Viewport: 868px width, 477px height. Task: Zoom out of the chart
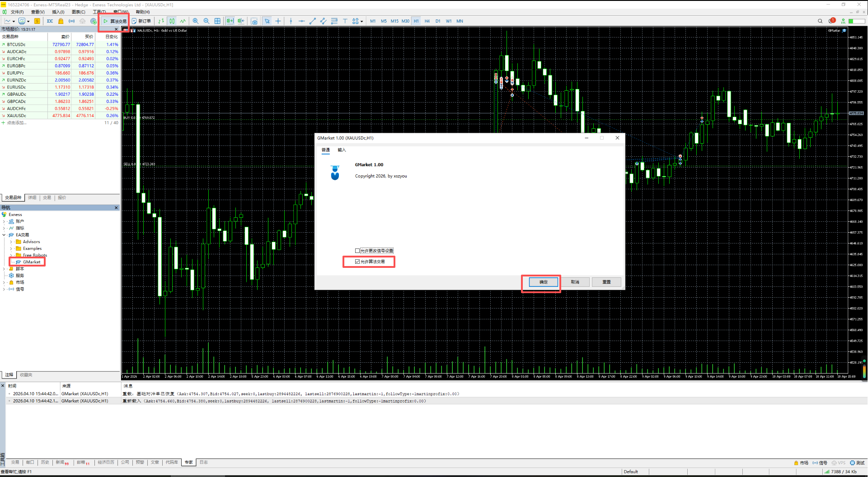click(x=206, y=21)
